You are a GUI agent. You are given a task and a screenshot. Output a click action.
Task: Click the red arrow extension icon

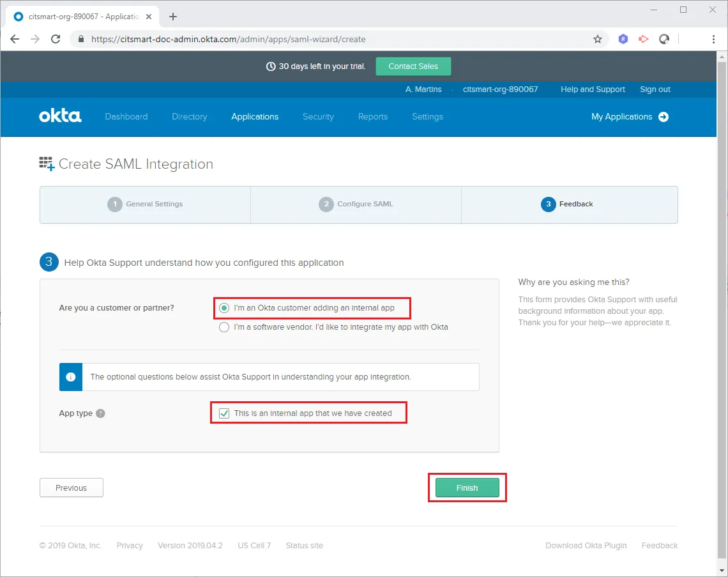pyautogui.click(x=644, y=39)
